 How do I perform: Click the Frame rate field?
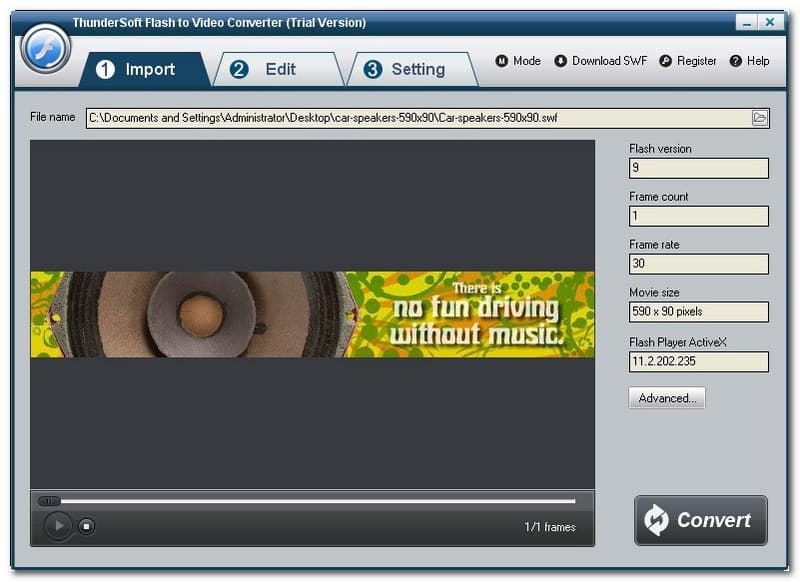click(x=698, y=264)
